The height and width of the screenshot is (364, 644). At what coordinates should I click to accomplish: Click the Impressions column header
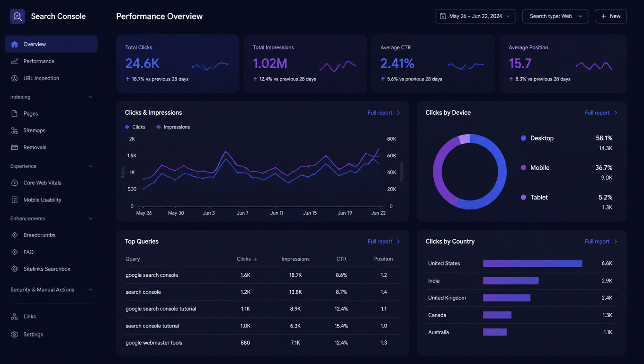[x=295, y=259]
